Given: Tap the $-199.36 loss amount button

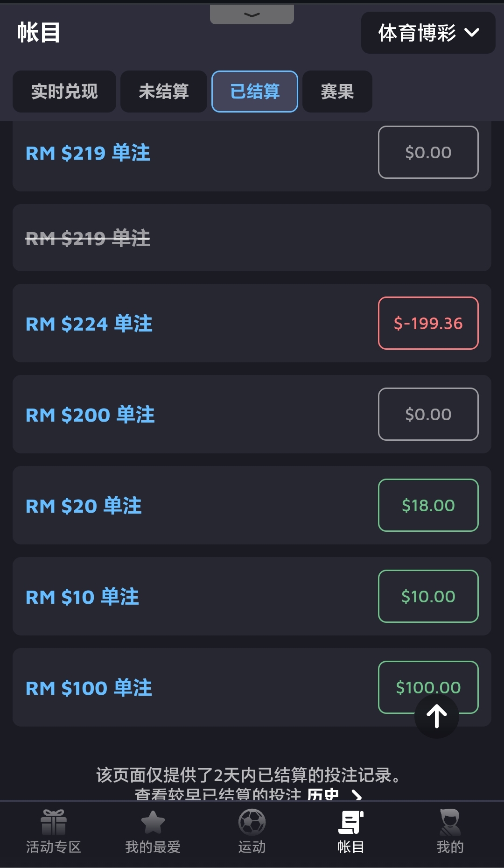Looking at the screenshot, I should (x=428, y=323).
